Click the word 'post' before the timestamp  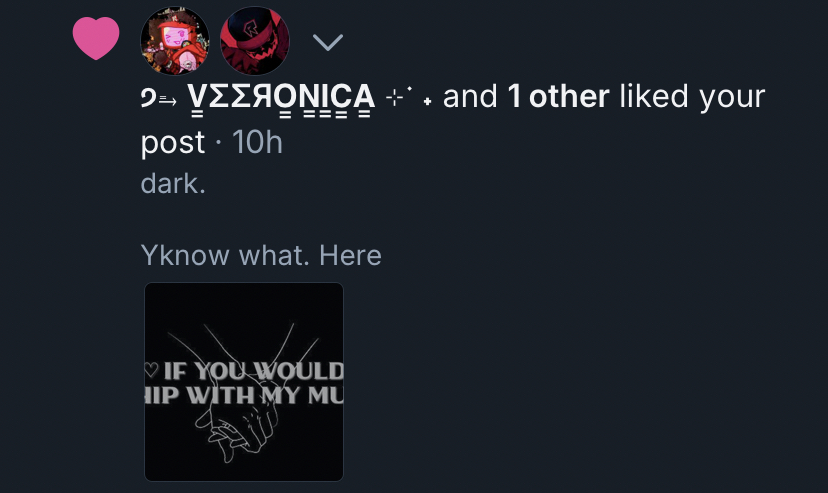pyautogui.click(x=173, y=144)
